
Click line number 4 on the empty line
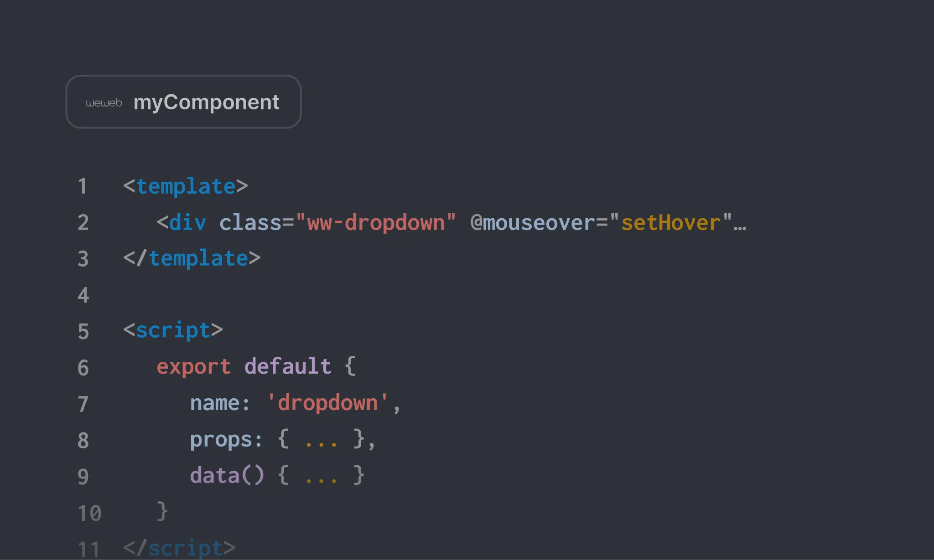(83, 295)
